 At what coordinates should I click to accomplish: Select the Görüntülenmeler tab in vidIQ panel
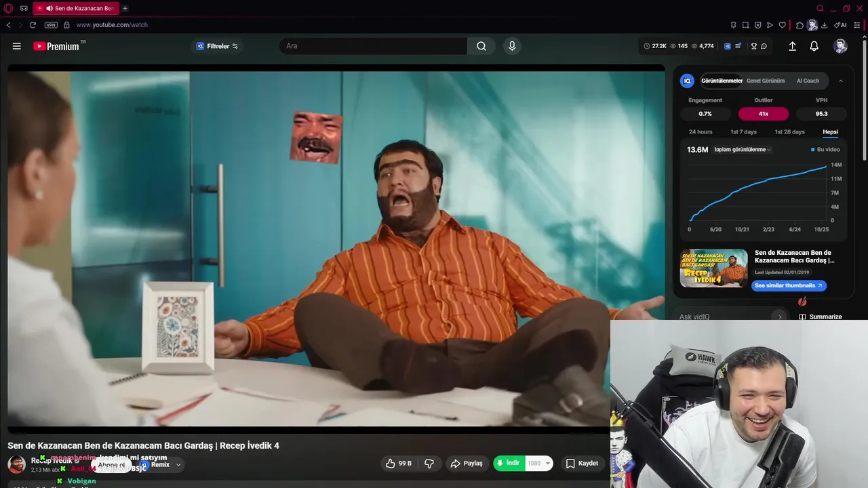[x=722, y=81]
